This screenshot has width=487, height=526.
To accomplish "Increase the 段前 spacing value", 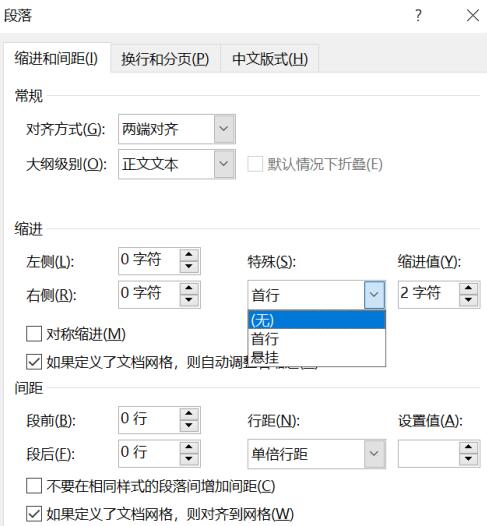I will pos(189,414).
